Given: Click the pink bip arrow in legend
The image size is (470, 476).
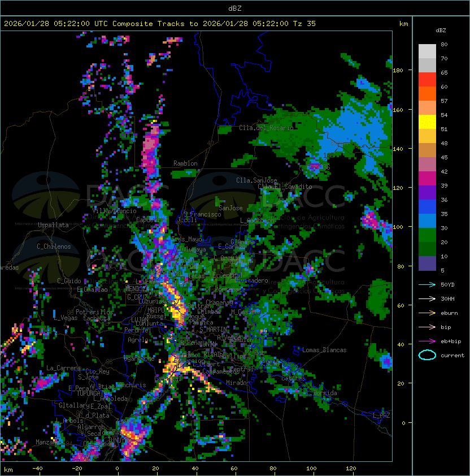Looking at the screenshot, I should (x=427, y=327).
